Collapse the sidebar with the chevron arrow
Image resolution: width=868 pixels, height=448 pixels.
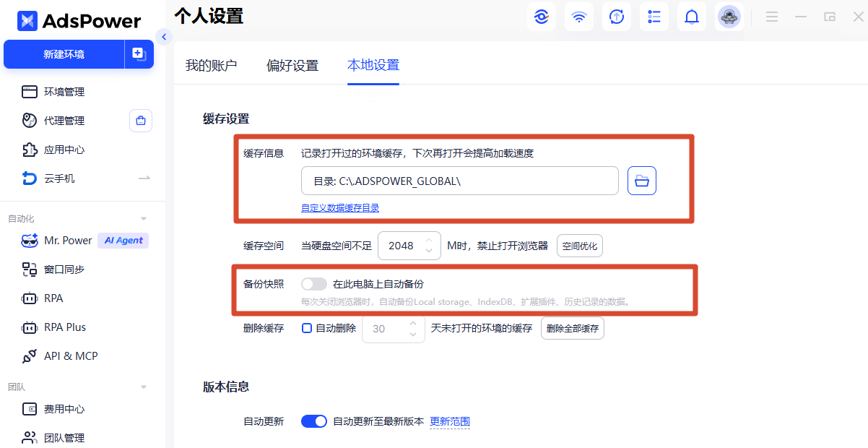pos(165,37)
